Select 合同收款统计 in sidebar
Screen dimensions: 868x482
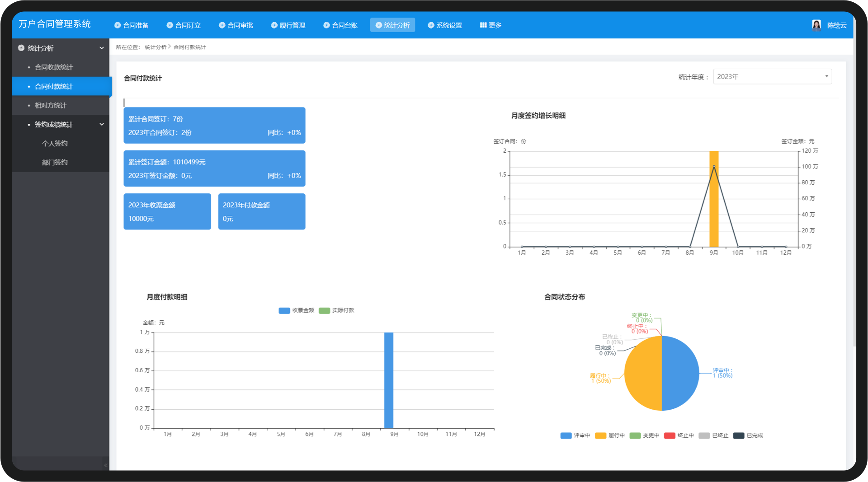point(61,67)
